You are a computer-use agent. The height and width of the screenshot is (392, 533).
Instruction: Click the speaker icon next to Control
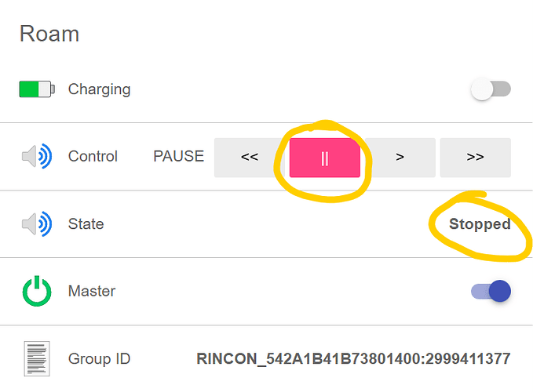pos(37,157)
